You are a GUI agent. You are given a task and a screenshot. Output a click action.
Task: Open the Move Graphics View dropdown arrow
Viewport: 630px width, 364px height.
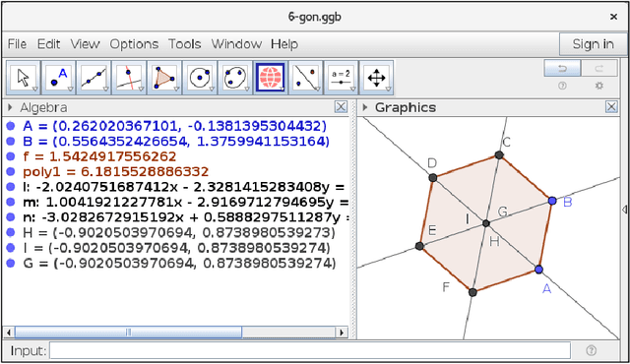[x=388, y=90]
